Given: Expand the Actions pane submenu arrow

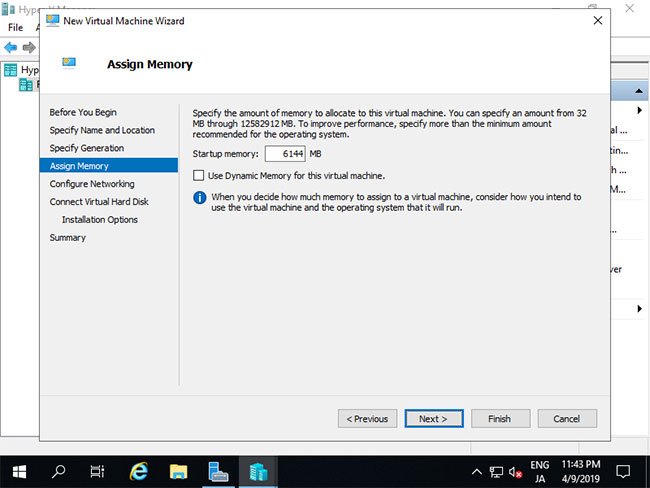Looking at the screenshot, I should [640, 110].
